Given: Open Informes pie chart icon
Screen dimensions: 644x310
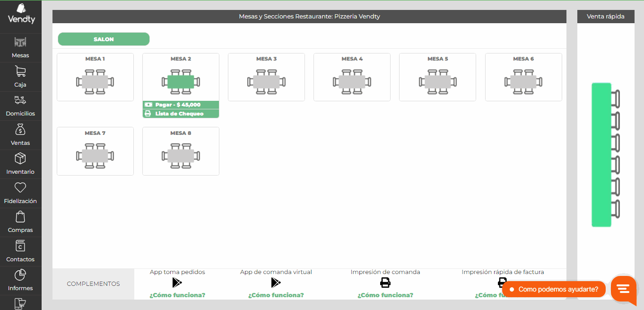Looking at the screenshot, I should point(20,275).
